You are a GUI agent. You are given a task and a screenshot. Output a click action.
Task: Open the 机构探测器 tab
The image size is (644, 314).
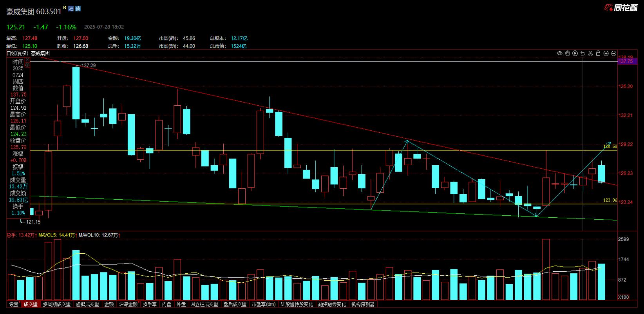pos(363,304)
